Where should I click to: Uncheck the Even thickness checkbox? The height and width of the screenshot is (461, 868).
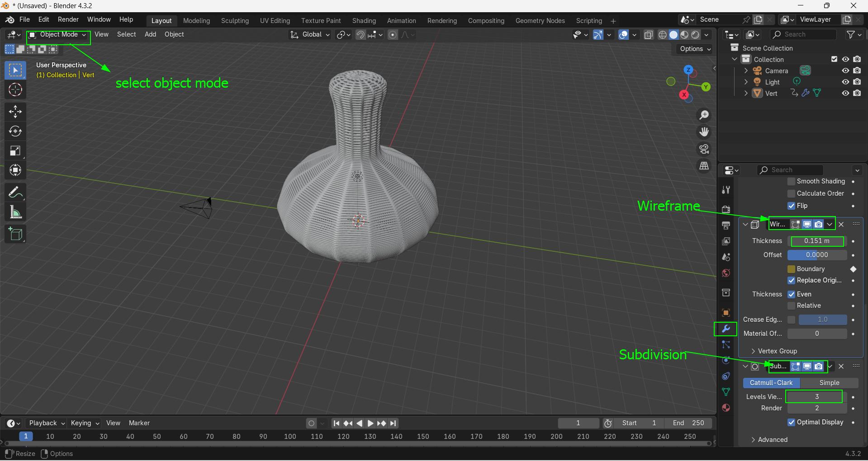791,294
